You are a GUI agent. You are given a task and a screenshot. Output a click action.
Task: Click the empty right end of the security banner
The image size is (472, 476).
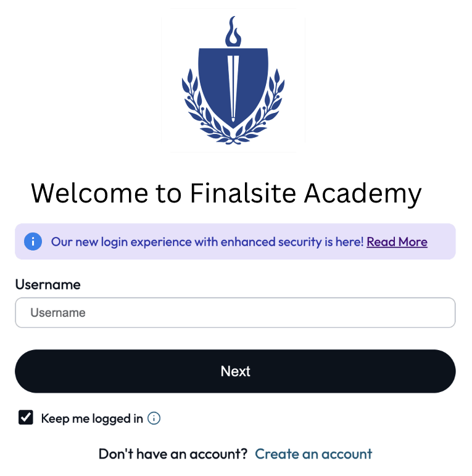[x=442, y=241]
